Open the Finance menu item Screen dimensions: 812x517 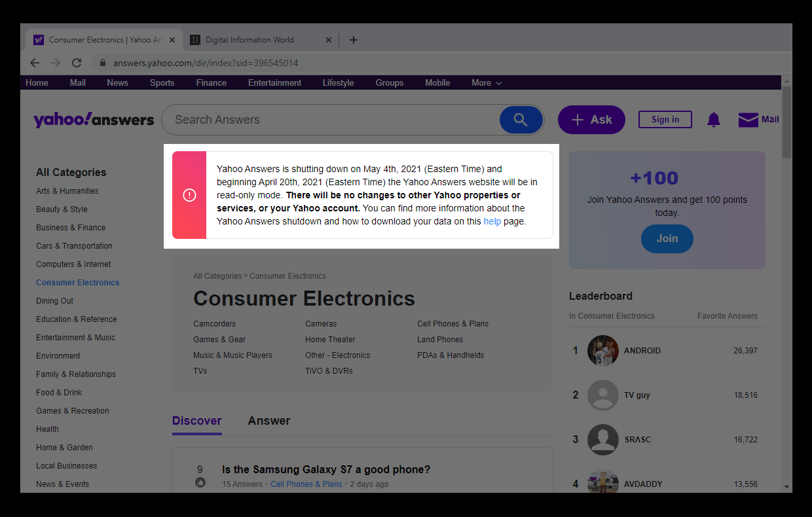pyautogui.click(x=211, y=82)
